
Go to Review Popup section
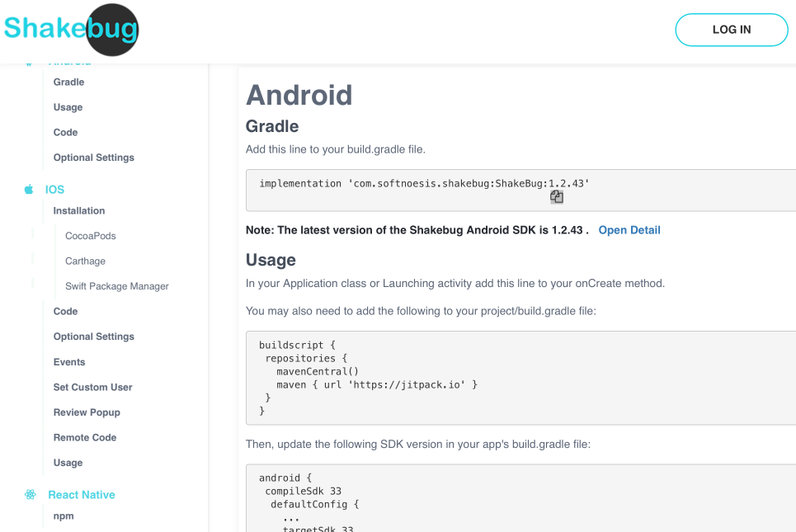(x=87, y=412)
